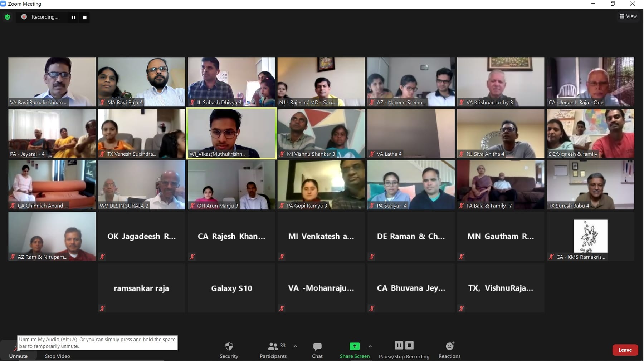This screenshot has height=361, width=644.
Task: Select WI_Vikas highlighted speaker video tile
Action: pos(231,133)
